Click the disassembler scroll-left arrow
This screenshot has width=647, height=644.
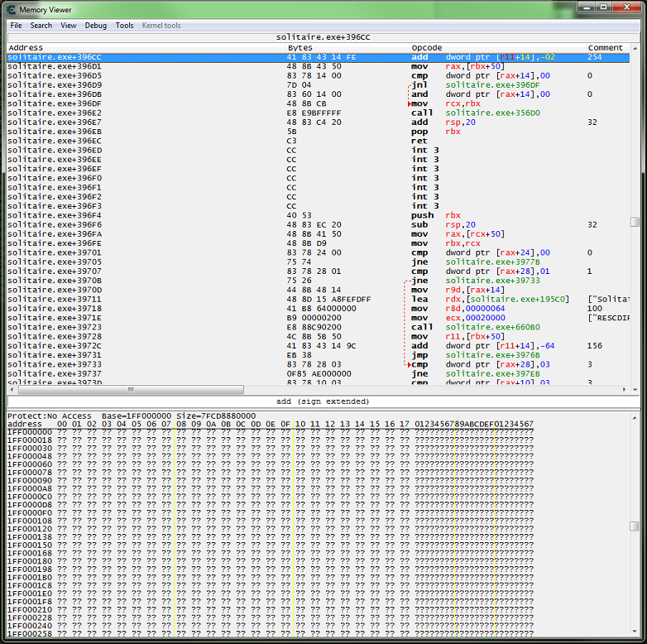click(x=12, y=390)
